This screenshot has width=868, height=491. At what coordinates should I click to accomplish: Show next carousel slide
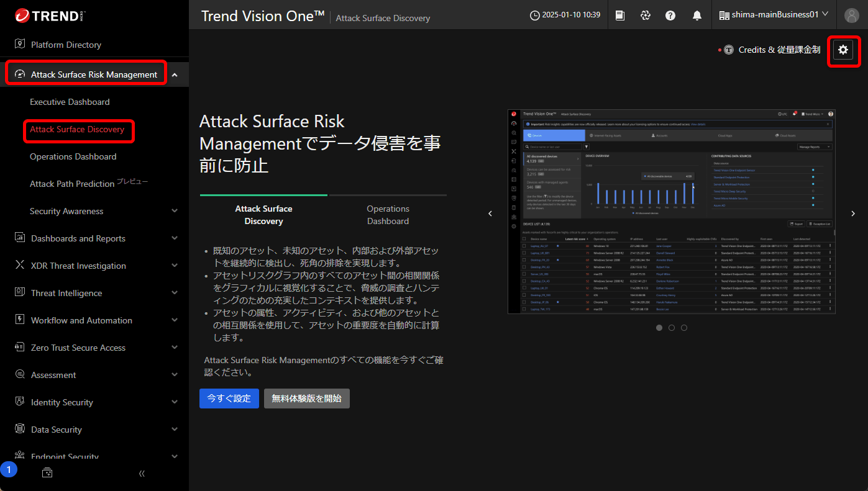[853, 214]
